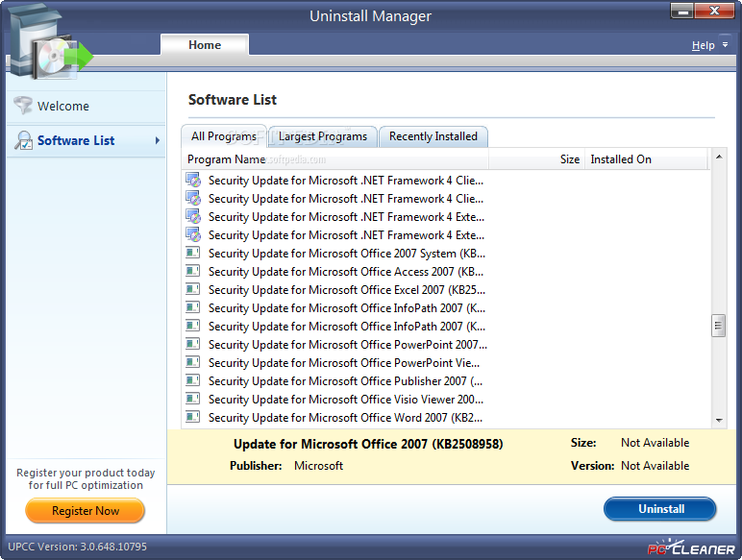Select Security Update for Office Word 2007 row

coord(447,418)
